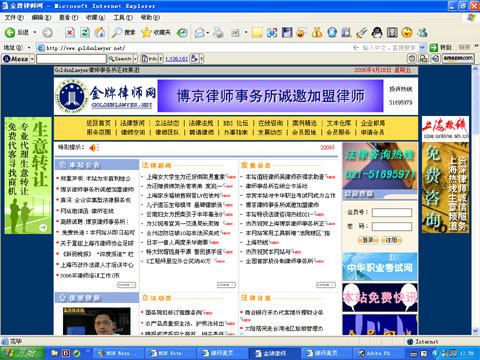Click the member ID input field
480x360 pixels.
point(392,212)
